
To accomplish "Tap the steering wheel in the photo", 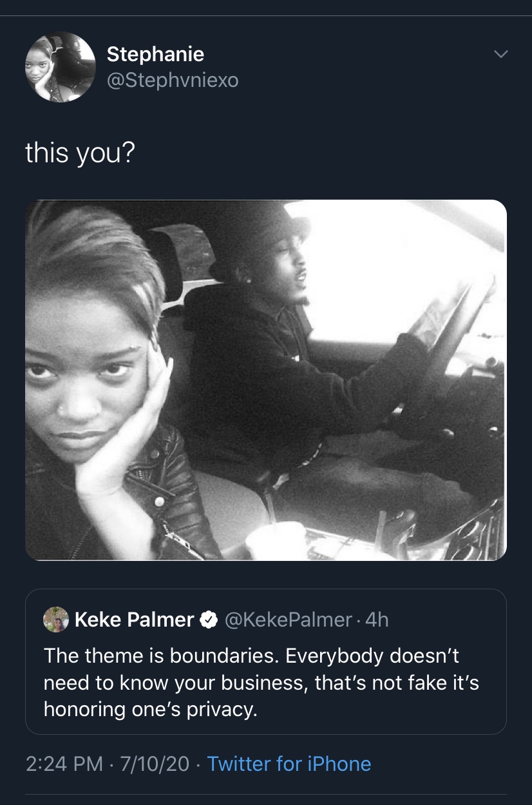I will pos(451,335).
